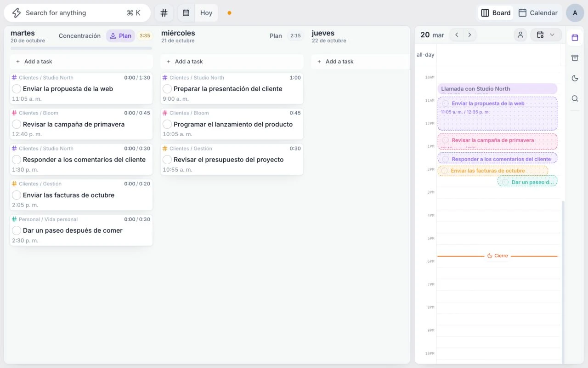Mark Enviar la propuesta de la web complete
This screenshot has width=588, height=368.
coord(17,89)
